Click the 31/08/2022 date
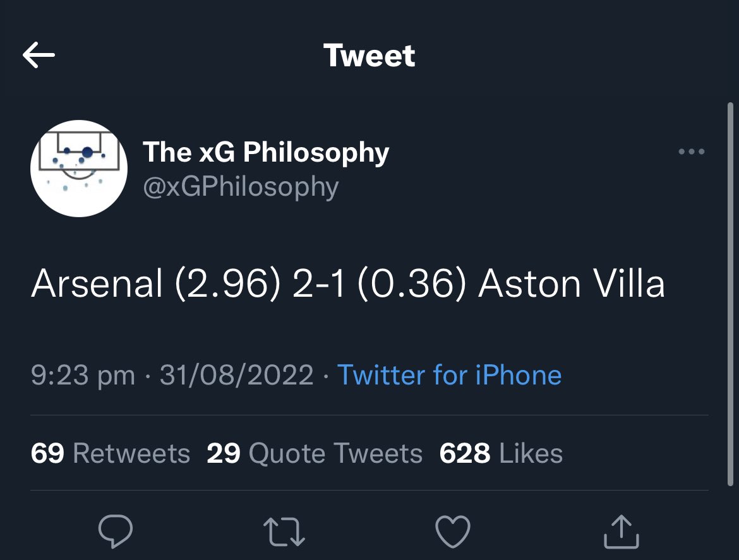The height and width of the screenshot is (560, 739). (x=237, y=375)
